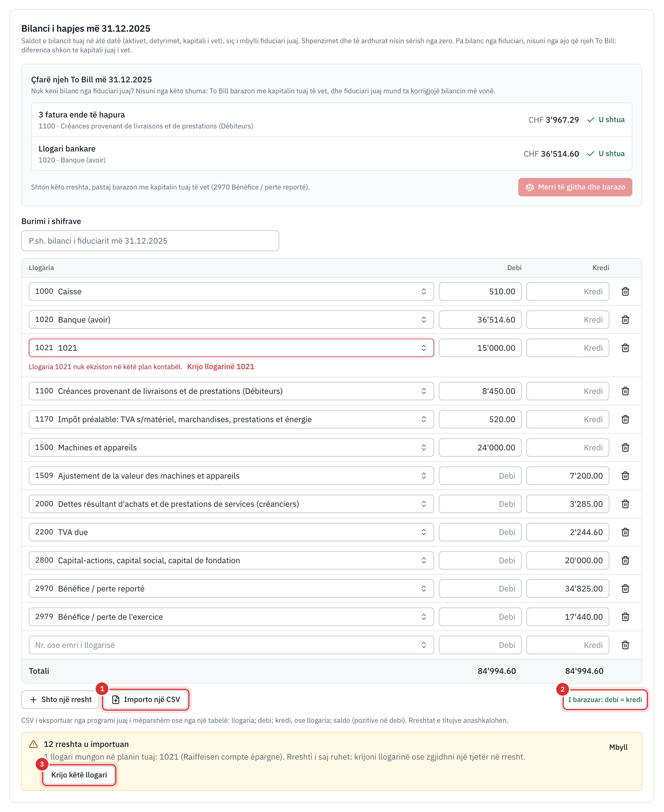Click 'Shto një rresht' button
Image resolution: width=664 pixels, height=812 pixels.
pyautogui.click(x=60, y=699)
